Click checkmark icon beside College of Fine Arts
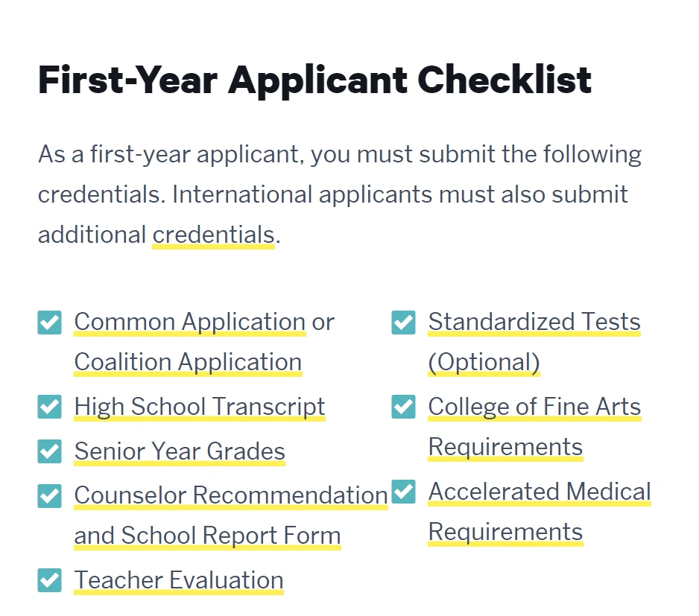 click(404, 407)
